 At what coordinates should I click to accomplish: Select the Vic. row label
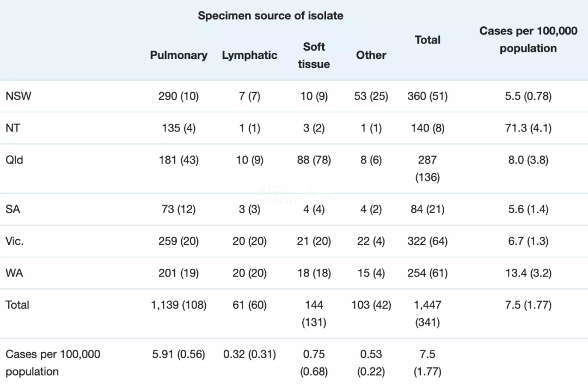tap(15, 241)
